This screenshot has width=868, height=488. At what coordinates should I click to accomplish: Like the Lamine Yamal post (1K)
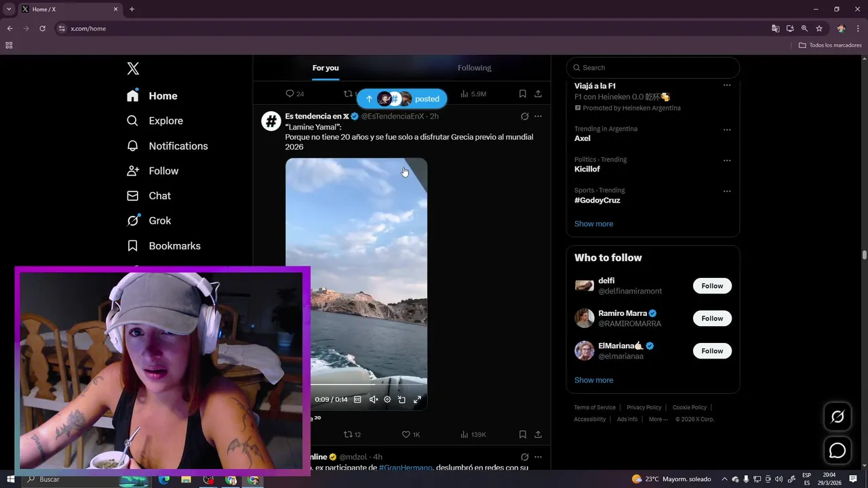coord(411,434)
